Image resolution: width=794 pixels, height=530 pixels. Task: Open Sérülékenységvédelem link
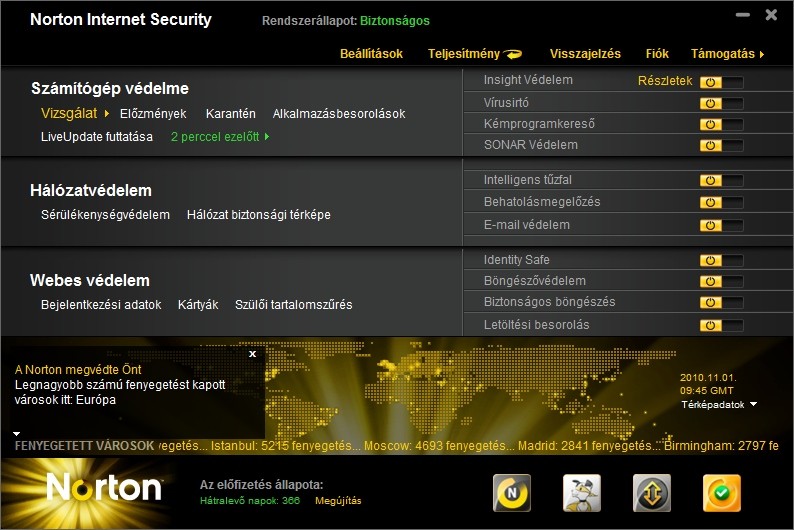pos(105,215)
